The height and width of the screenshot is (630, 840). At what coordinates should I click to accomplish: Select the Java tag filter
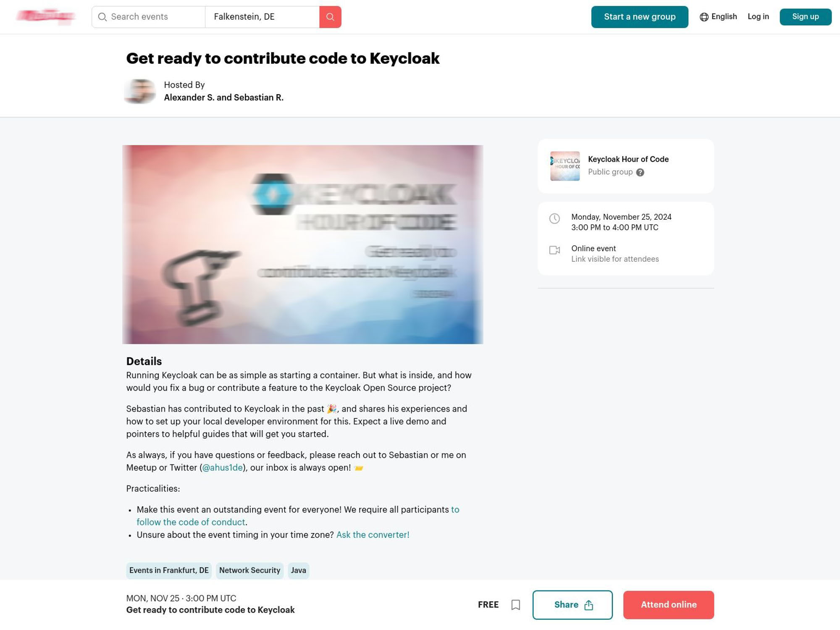pyautogui.click(x=298, y=570)
